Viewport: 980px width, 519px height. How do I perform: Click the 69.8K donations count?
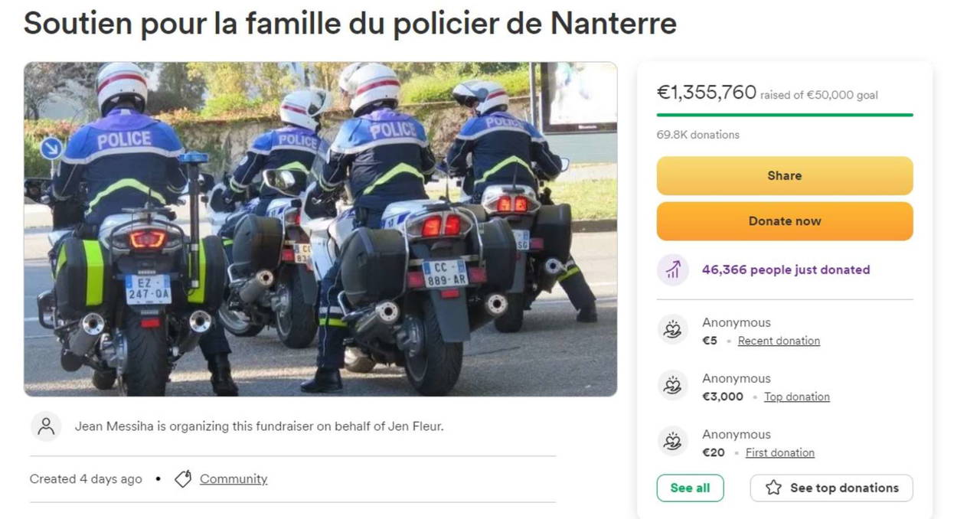[x=697, y=135]
